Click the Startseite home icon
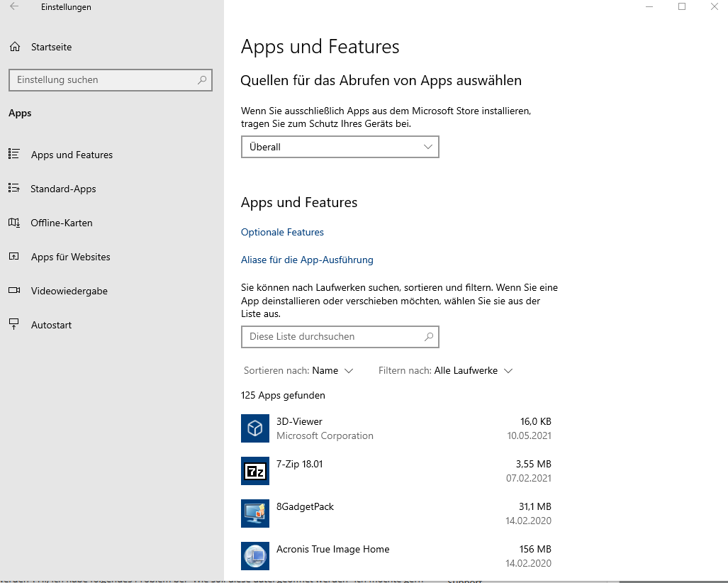 15,47
